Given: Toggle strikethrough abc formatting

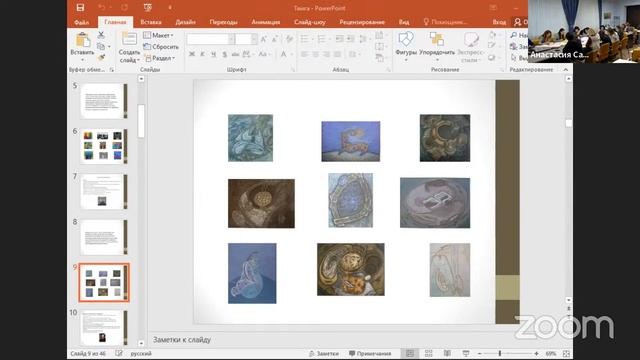Looking at the screenshot, I should point(236,54).
